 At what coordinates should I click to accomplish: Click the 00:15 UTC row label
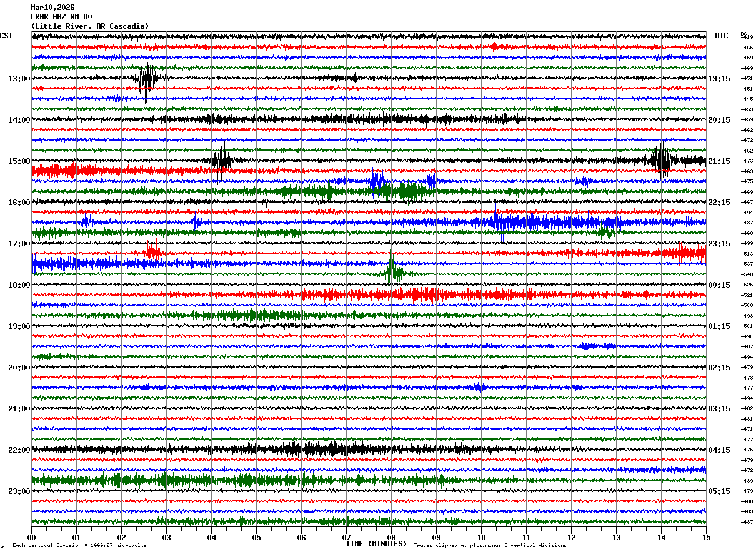coord(719,285)
